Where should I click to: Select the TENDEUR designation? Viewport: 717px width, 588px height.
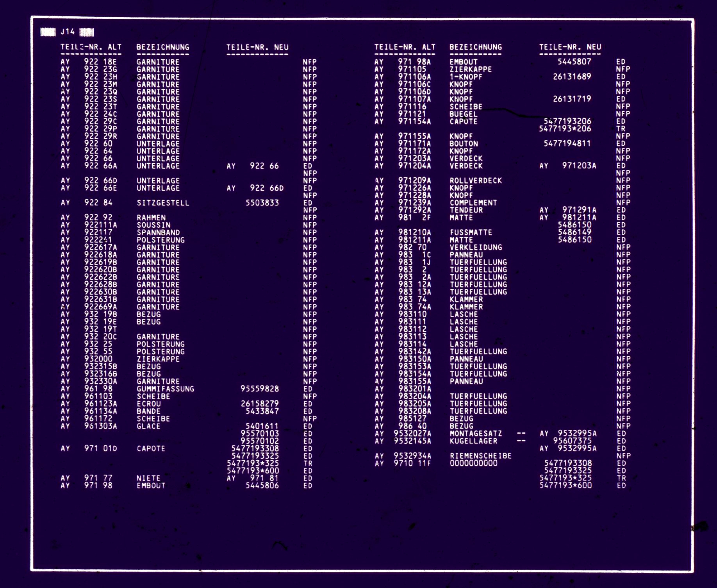pyautogui.click(x=466, y=211)
